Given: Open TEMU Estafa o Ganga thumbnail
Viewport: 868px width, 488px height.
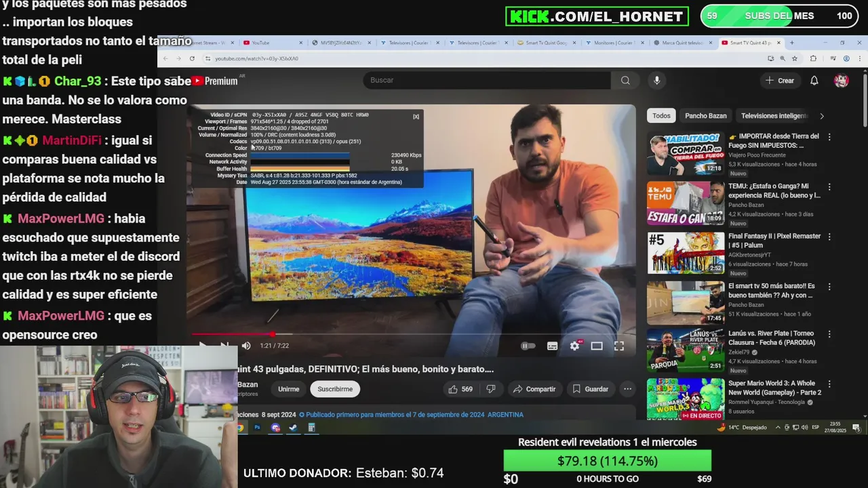Looking at the screenshot, I should (x=686, y=203).
